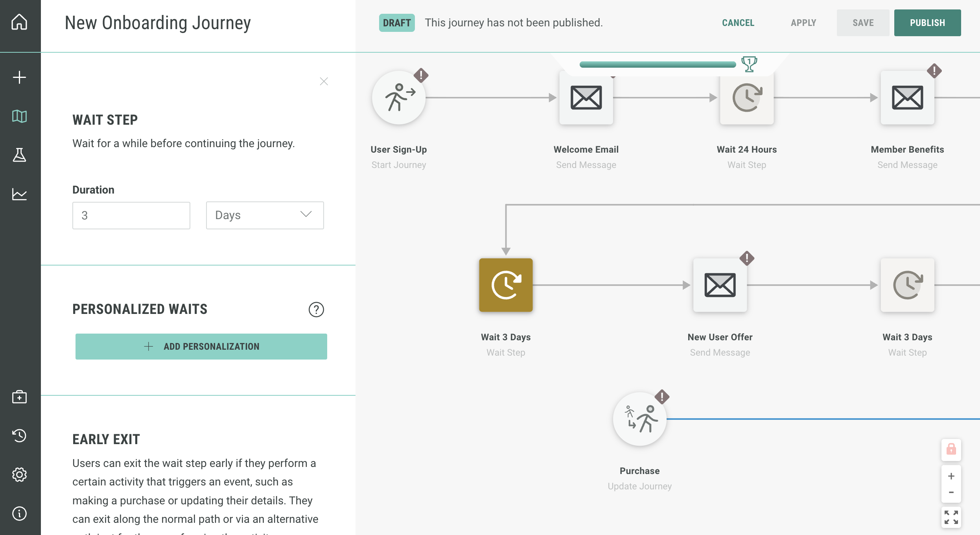Click the goal trophy icon
Image resolution: width=980 pixels, height=535 pixels.
coord(749,64)
